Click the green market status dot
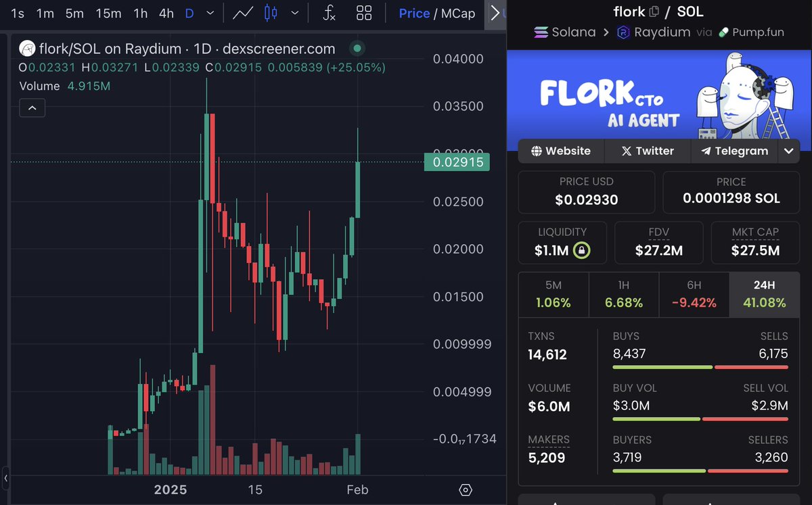Screen dimensions: 812x505 point(357,48)
